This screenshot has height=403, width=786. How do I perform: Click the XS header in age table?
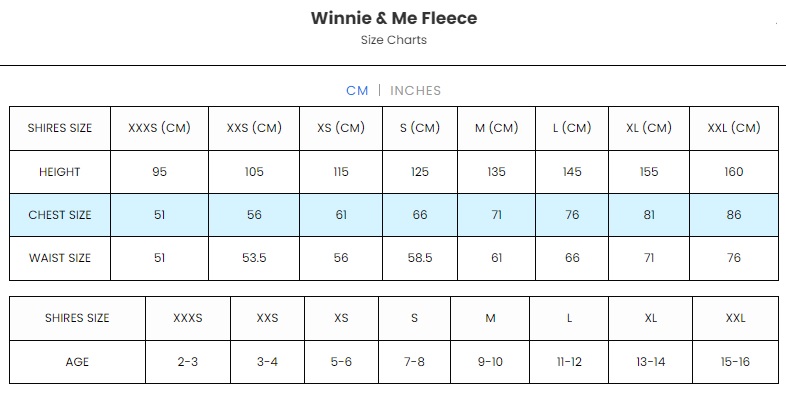coord(341,318)
